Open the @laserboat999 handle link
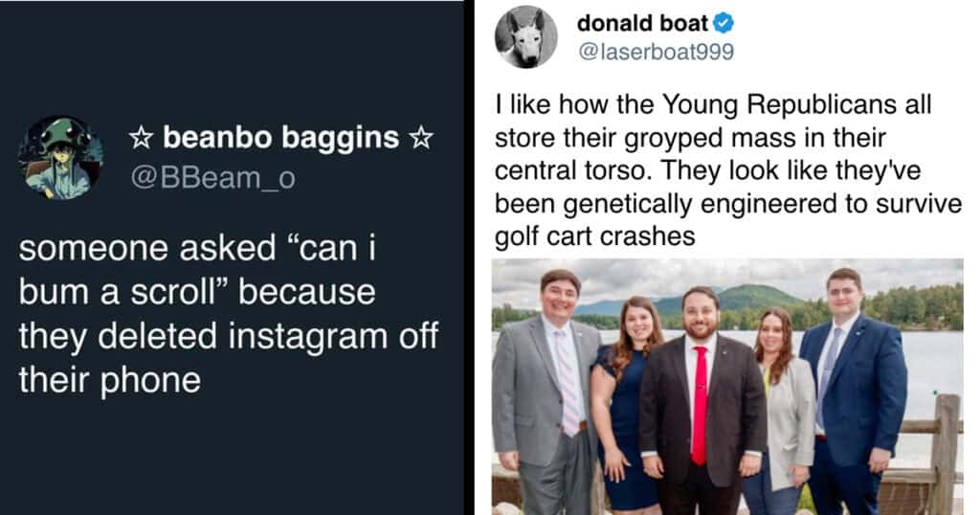This screenshot has height=515, width=980. (655, 53)
